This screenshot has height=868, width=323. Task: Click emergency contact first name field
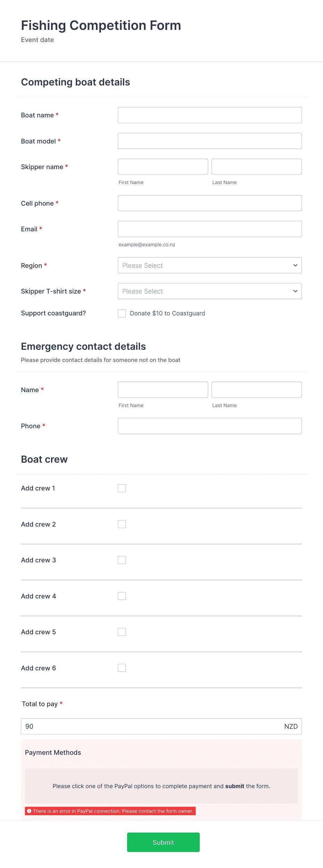(x=163, y=390)
